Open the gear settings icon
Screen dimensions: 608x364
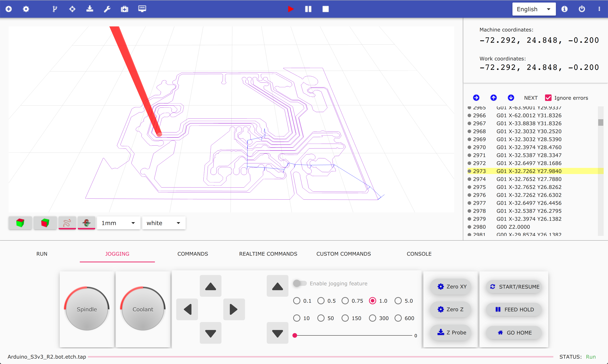[x=26, y=9]
